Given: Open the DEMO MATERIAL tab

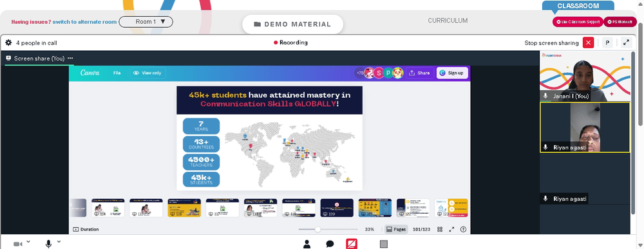Looking at the screenshot, I should [x=292, y=24].
